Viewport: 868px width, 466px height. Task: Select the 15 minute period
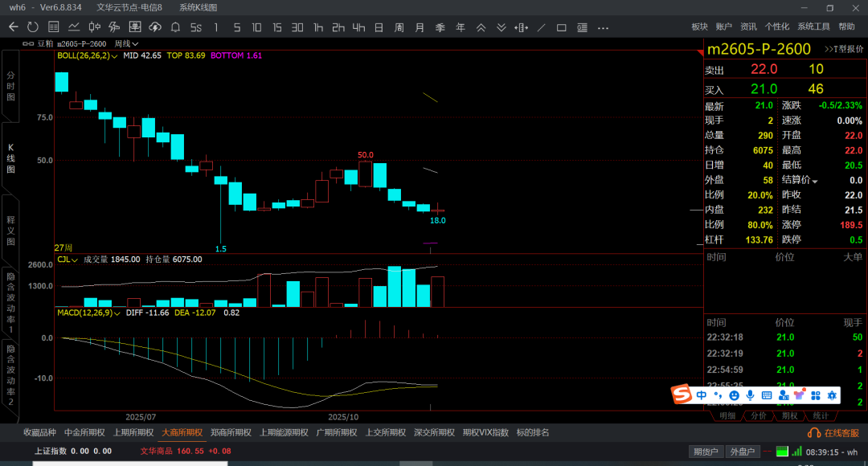click(276, 27)
